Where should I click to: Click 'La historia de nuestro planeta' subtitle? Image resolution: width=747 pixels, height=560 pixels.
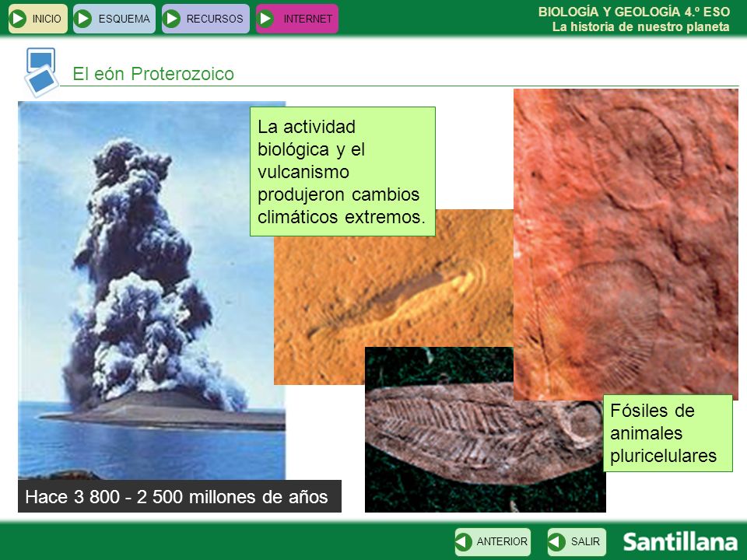[x=640, y=26]
